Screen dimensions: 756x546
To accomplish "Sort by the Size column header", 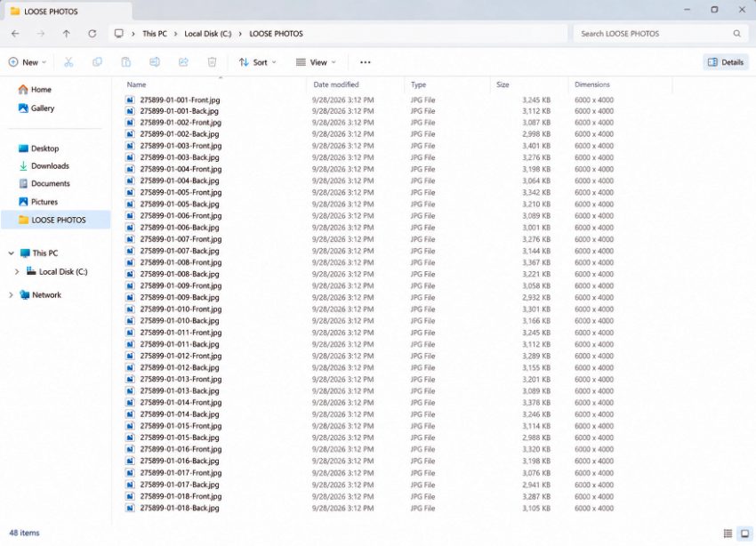I will click(x=503, y=84).
